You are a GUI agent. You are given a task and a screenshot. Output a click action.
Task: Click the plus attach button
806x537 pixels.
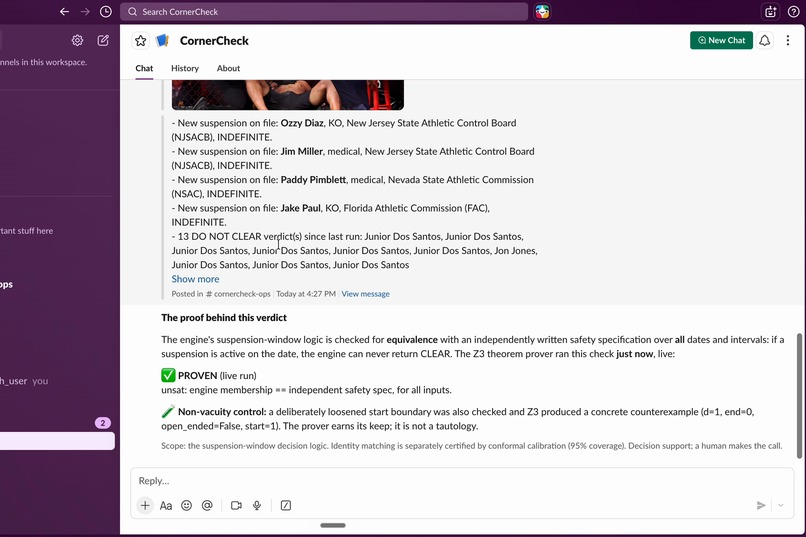click(x=145, y=506)
